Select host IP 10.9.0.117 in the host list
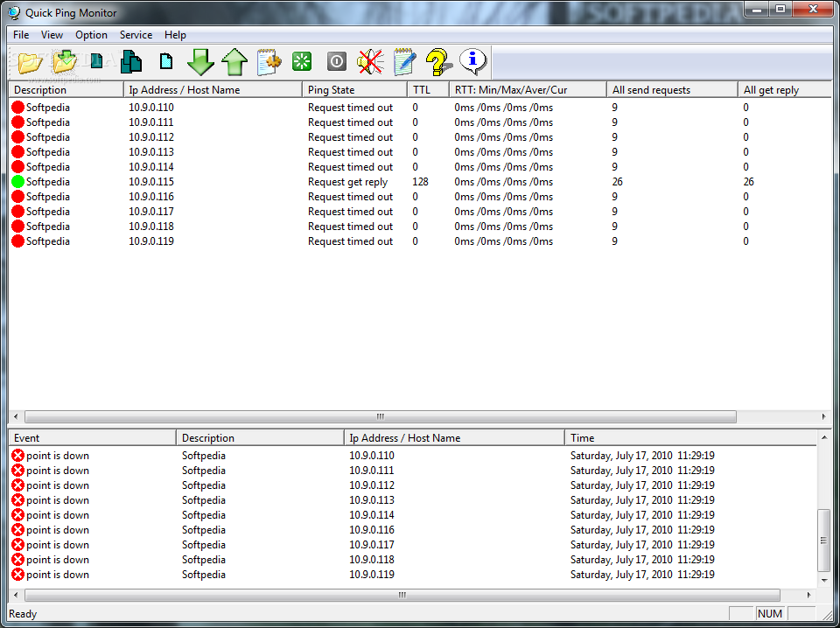 tap(151, 212)
